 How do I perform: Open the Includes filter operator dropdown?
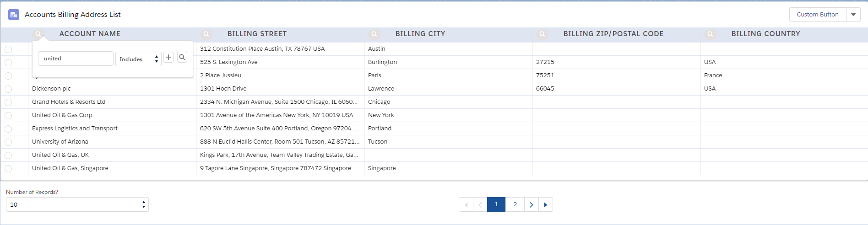pos(138,59)
